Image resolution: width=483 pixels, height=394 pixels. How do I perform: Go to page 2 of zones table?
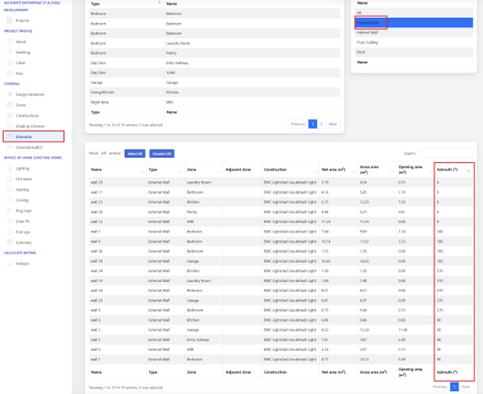321,124
